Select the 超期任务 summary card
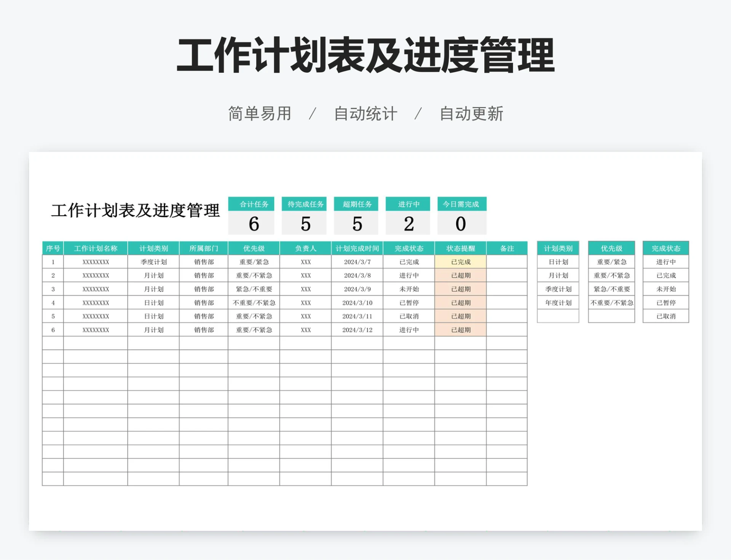This screenshot has width=731, height=560. point(356,216)
